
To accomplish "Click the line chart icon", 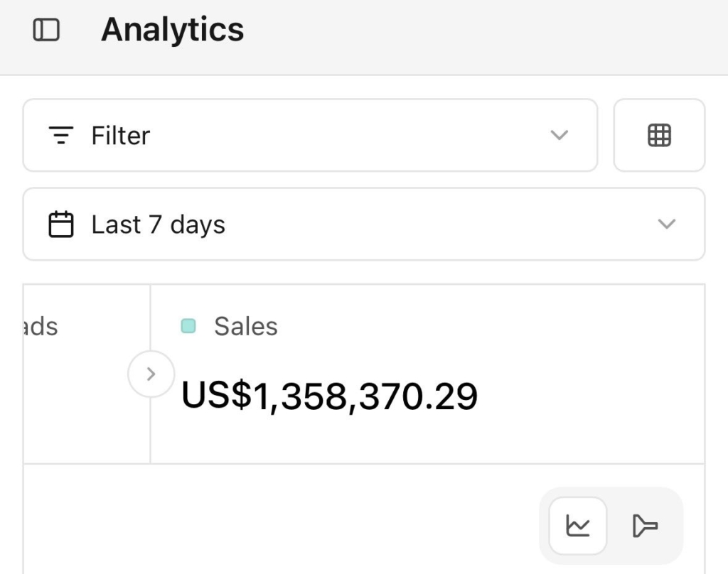I will coord(578,526).
